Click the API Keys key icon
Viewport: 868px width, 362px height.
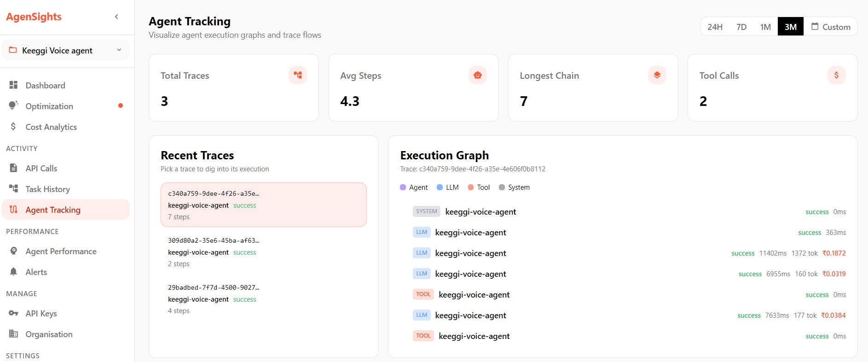(13, 313)
